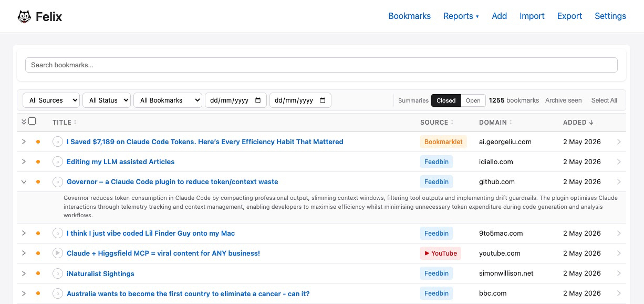The height and width of the screenshot is (304, 644).
Task: Open the All Bookmarks dropdown
Action: coord(168,100)
